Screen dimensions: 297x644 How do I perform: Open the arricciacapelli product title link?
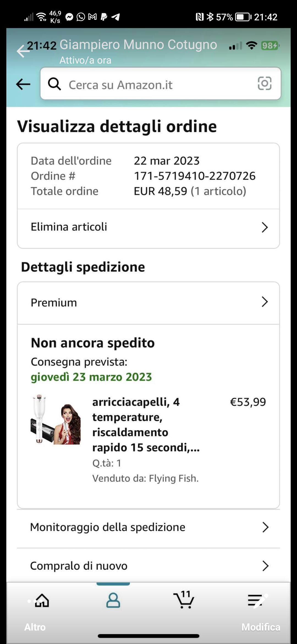click(146, 425)
